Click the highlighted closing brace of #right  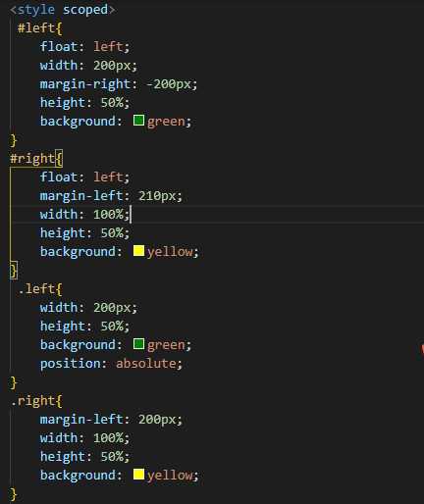pos(14,271)
